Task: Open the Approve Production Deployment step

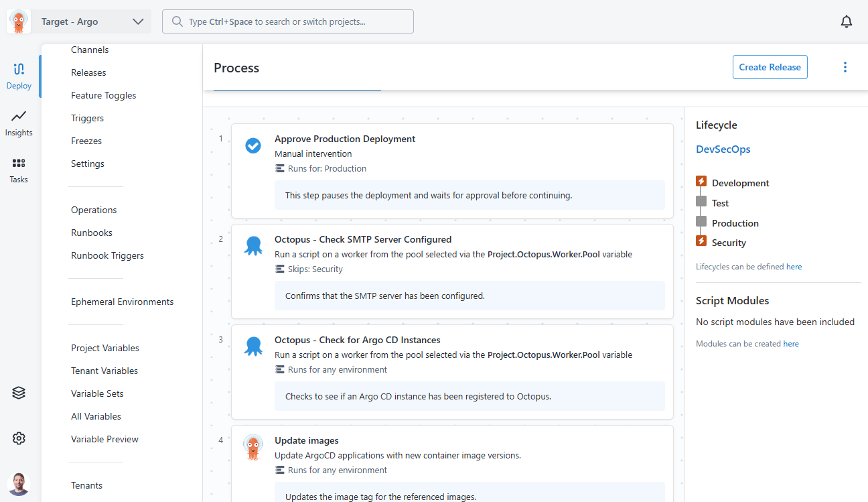Action: point(452,171)
